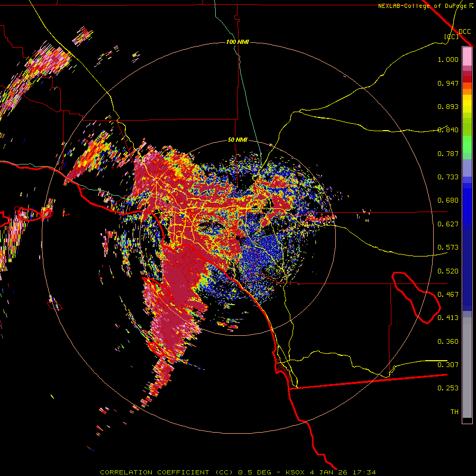Screen dimensions: 476x476
Task: Click the 0.680 color scale value
Action: click(x=448, y=200)
